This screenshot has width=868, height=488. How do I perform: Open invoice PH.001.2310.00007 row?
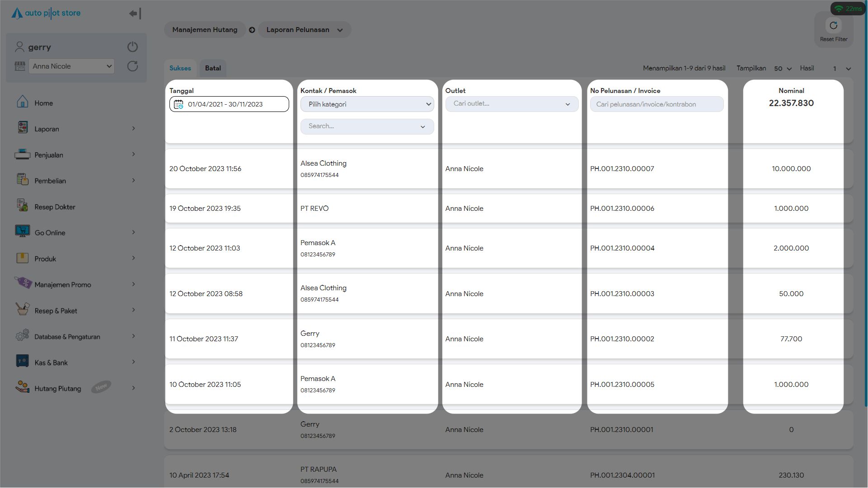coord(622,169)
